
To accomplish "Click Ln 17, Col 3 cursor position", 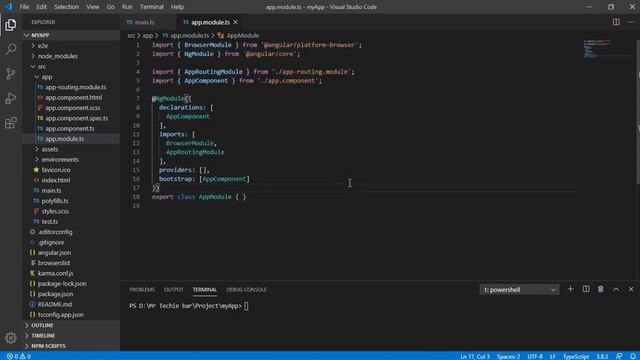I will point(475,356).
